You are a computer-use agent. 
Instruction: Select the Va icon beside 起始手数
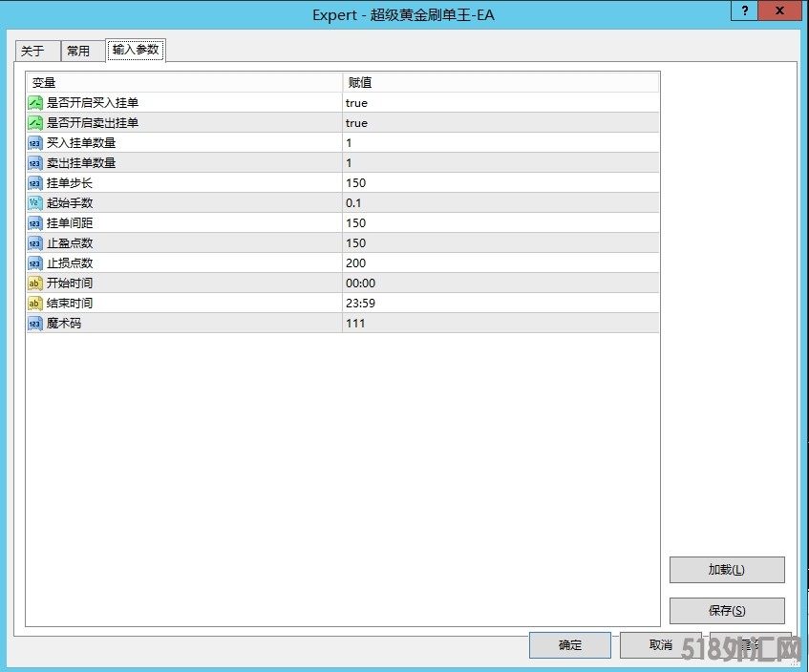(35, 202)
